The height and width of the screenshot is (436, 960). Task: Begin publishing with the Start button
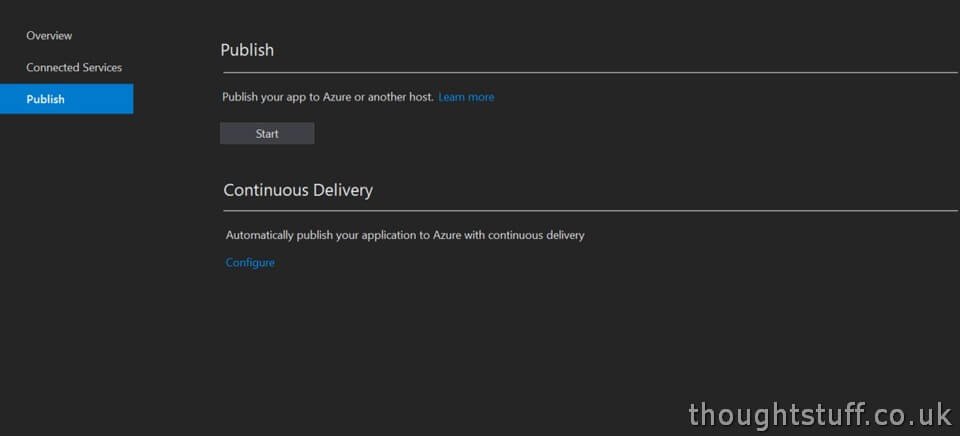coord(267,133)
